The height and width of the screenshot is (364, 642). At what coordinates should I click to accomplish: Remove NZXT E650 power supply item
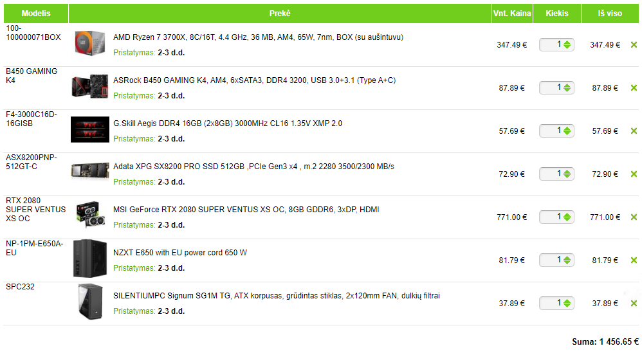(634, 260)
